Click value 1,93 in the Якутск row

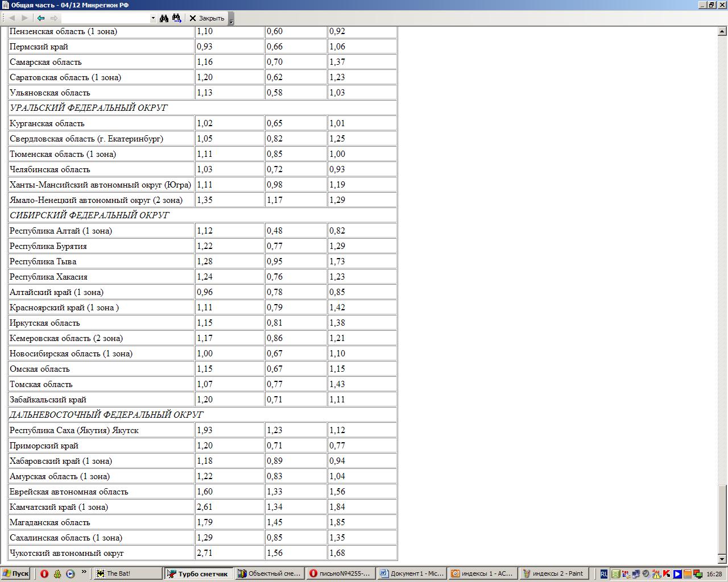pos(205,430)
